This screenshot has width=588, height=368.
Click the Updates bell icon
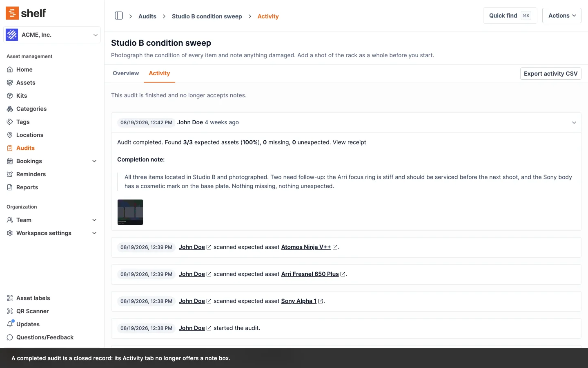coord(10,324)
